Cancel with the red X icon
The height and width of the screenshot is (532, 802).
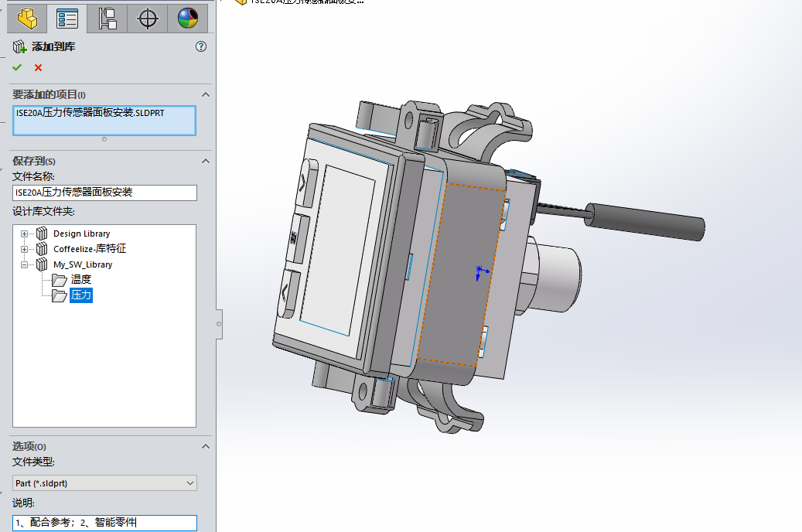pyautogui.click(x=38, y=67)
